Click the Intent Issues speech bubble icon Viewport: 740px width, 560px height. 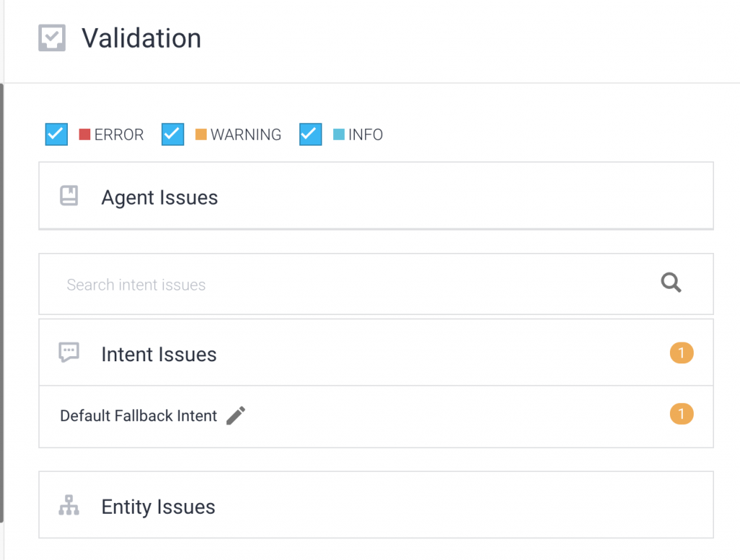[69, 353]
